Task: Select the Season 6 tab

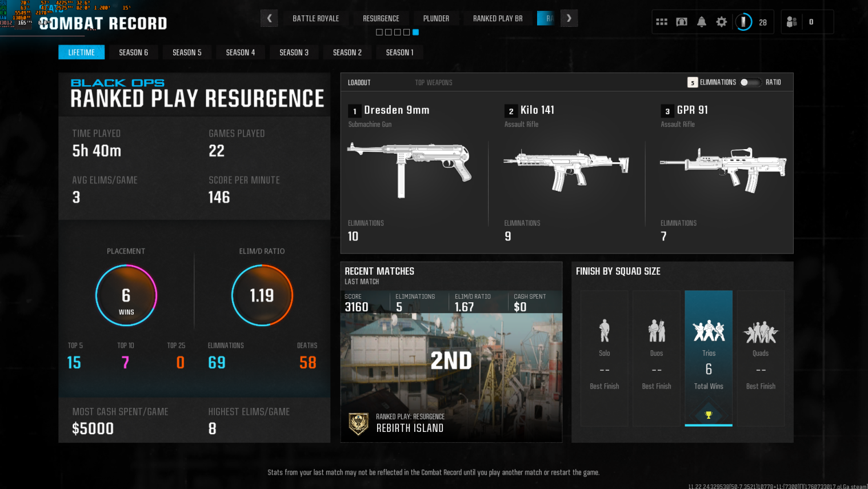Action: [134, 53]
